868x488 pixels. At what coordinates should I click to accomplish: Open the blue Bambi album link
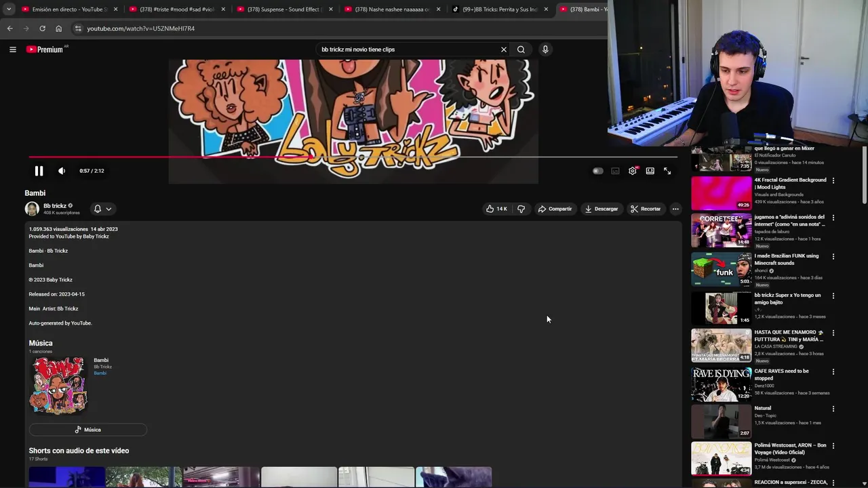click(100, 373)
